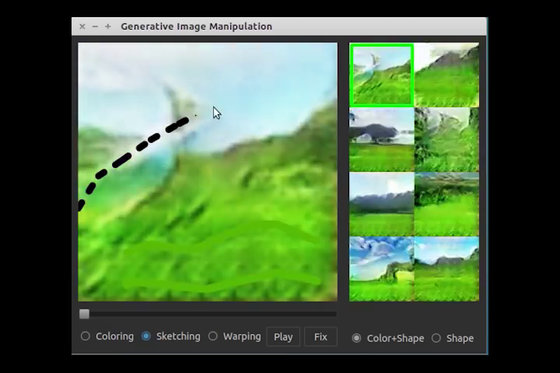Pick the dark treeline meadow thumbnail

(447, 204)
